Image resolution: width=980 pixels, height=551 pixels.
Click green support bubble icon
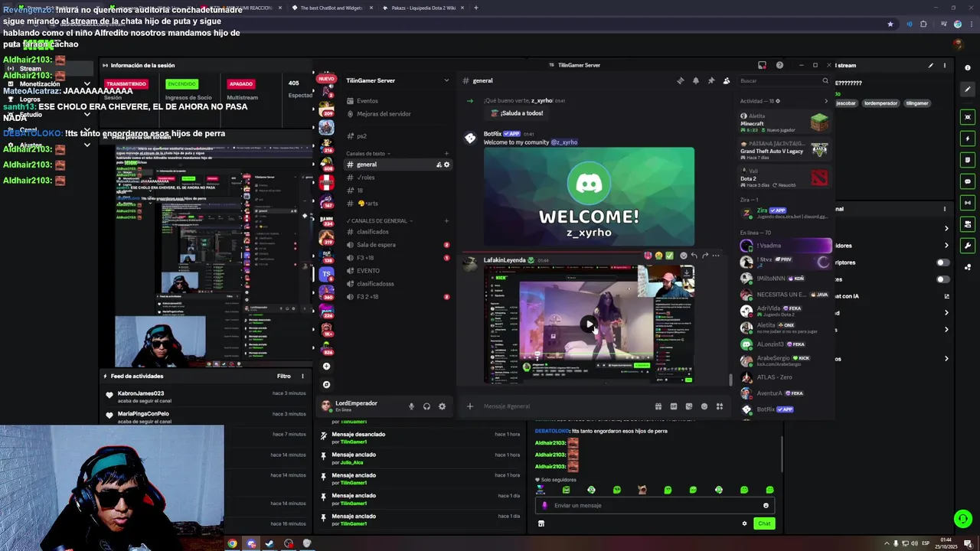963,519
